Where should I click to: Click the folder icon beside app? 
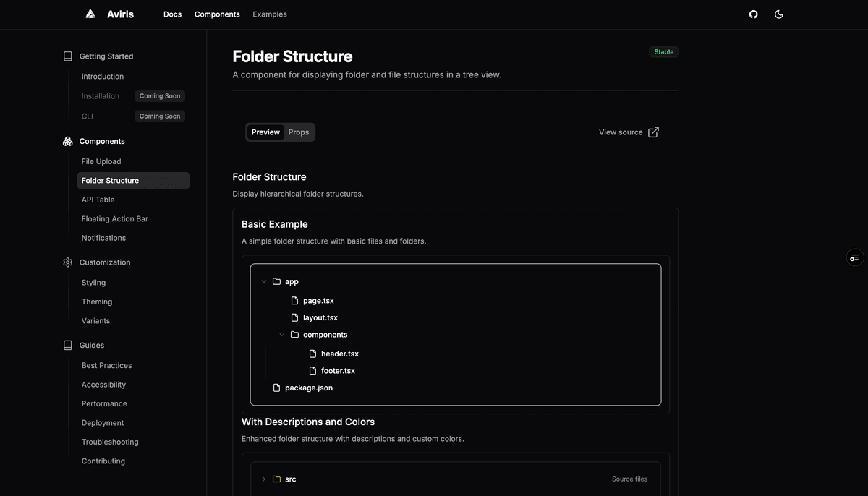[x=276, y=281]
